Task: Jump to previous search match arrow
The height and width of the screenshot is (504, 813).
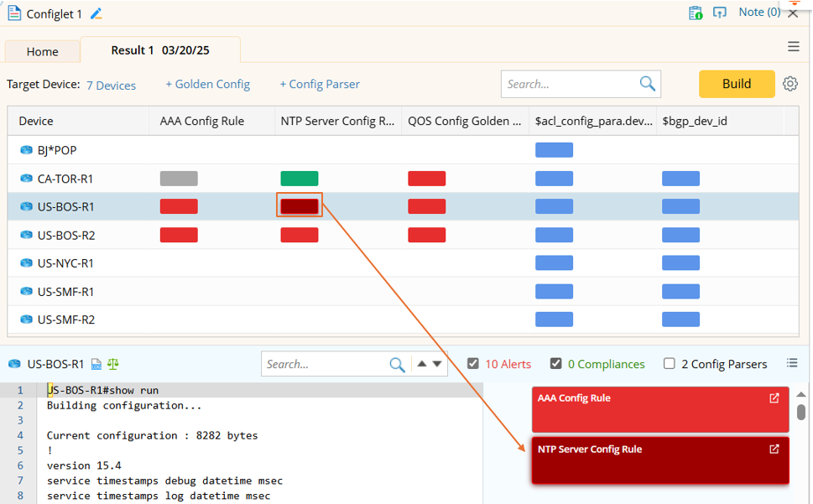Action: 422,364
